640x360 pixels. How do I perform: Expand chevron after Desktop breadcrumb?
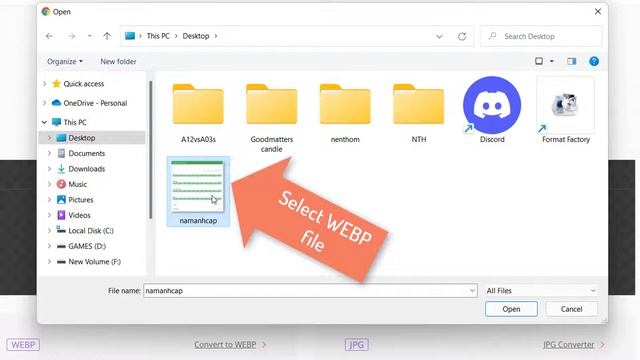tap(216, 36)
